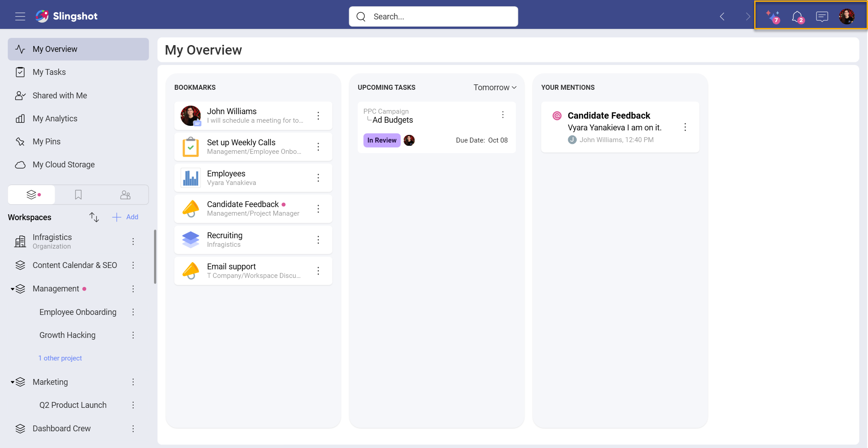This screenshot has height=448, width=868.
Task: Sort workspaces with the arrows icon
Action: (94, 217)
